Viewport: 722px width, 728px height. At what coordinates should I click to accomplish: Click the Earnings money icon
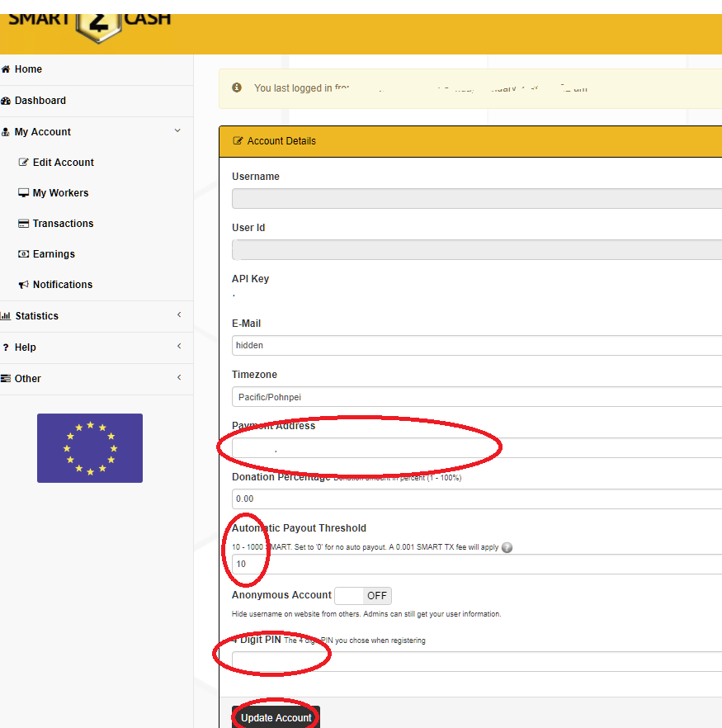(23, 254)
